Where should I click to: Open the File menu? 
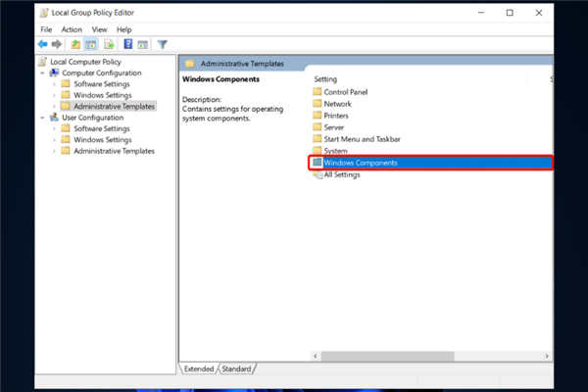pos(46,29)
